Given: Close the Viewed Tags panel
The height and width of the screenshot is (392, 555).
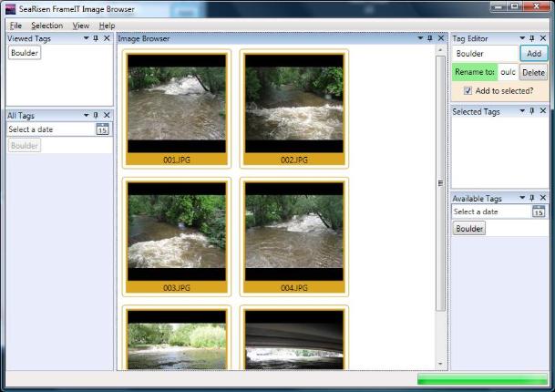Looking at the screenshot, I should coord(107,38).
